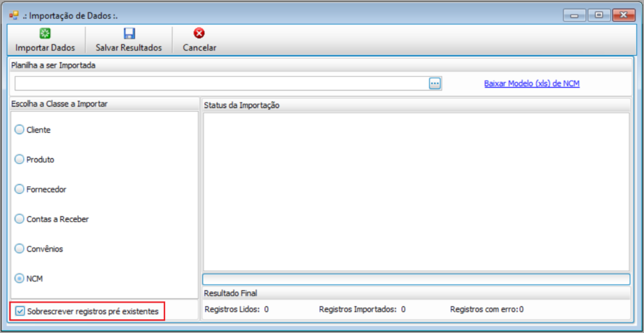This screenshot has height=333, width=644.
Task: Click the Escolha a Classe a Importar header
Action: pos(59,104)
